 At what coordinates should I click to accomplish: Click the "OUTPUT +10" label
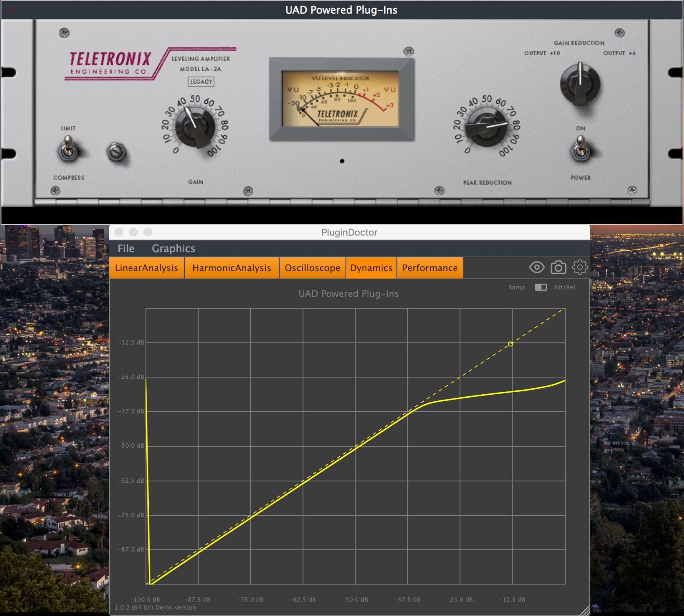[542, 53]
